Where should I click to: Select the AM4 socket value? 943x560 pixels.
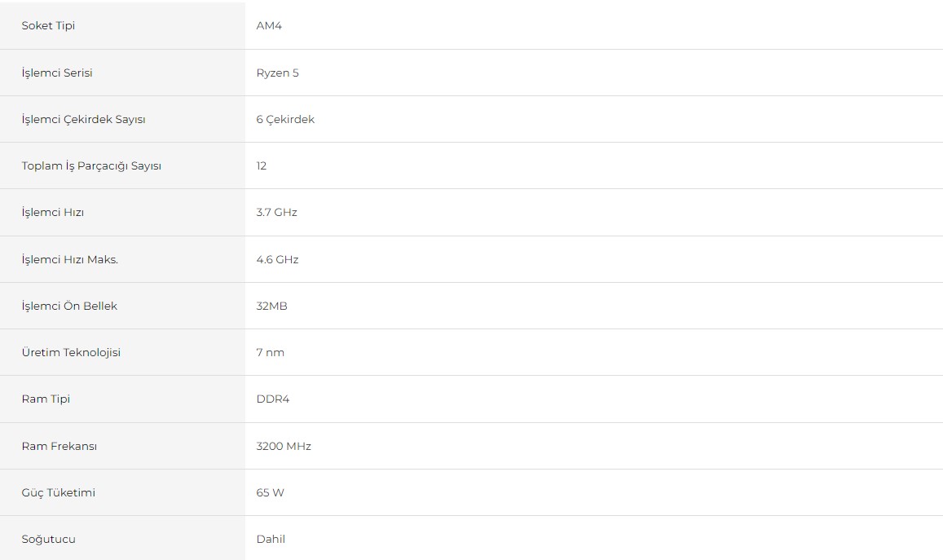coord(269,26)
